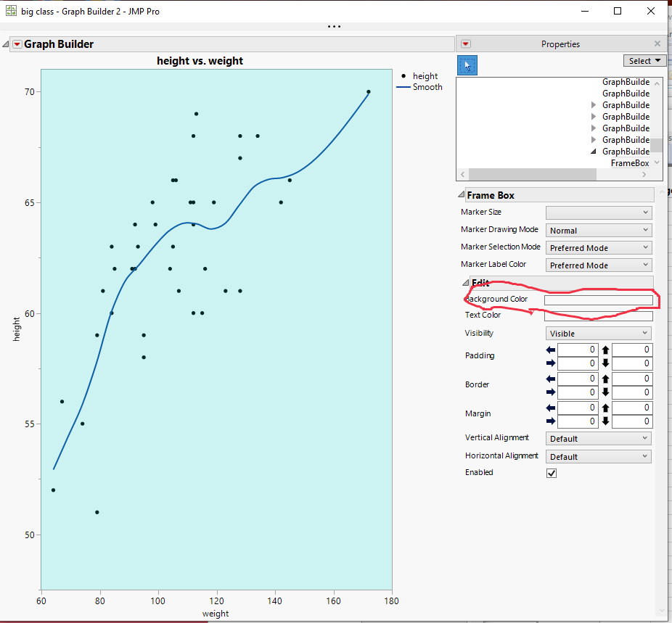Screen dimensions: 672x623
Task: Open the Marker Selection Mode dropdown
Action: [599, 248]
